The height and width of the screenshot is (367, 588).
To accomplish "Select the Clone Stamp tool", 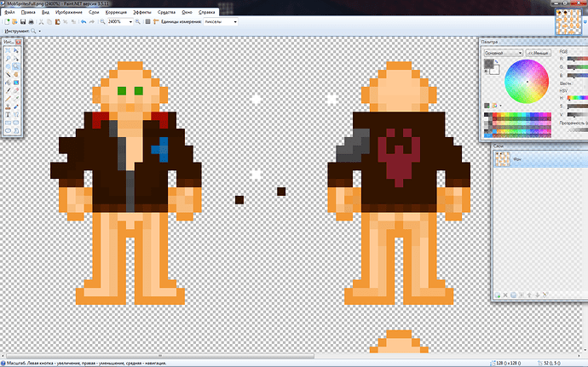I will click(x=8, y=106).
